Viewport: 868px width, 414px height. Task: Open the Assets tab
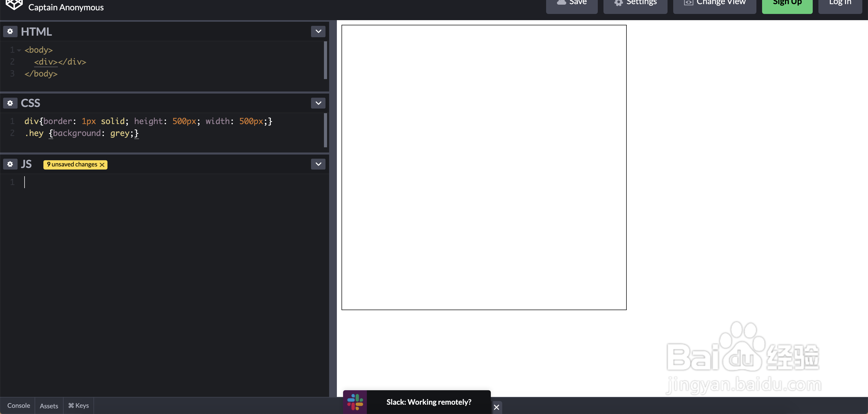pyautogui.click(x=49, y=406)
